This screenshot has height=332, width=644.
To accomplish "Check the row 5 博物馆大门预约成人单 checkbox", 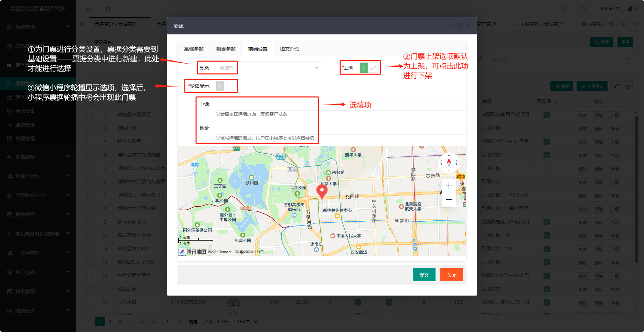I will [89, 168].
